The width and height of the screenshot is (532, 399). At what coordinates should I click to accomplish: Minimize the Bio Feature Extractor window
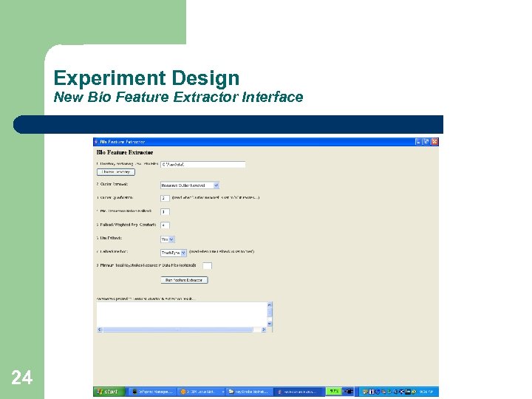click(419, 142)
